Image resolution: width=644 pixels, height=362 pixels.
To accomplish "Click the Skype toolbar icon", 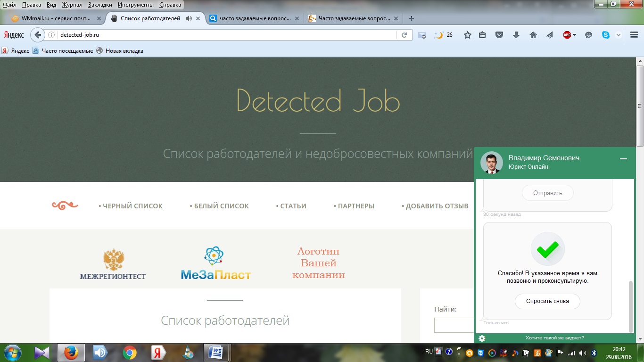I will pos(605,35).
